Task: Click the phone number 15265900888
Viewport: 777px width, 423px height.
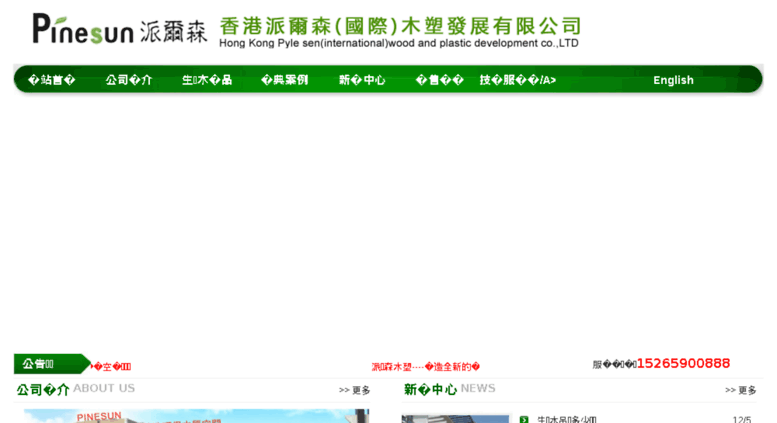Action: coord(683,364)
